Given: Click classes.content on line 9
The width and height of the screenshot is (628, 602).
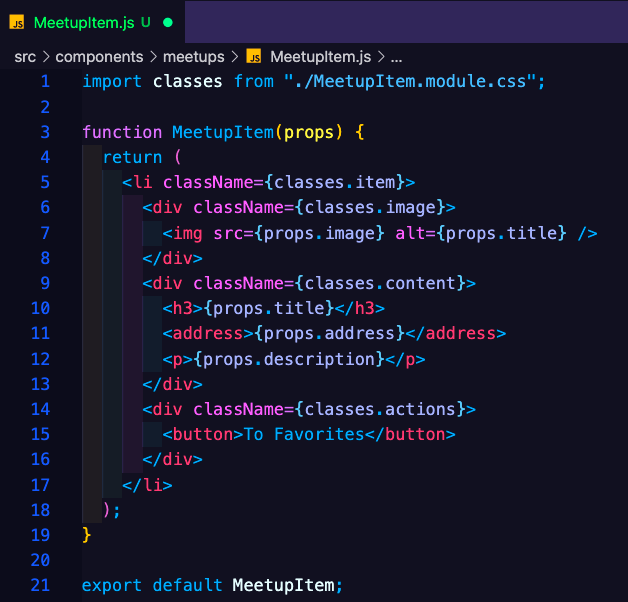Looking at the screenshot, I should point(380,284).
